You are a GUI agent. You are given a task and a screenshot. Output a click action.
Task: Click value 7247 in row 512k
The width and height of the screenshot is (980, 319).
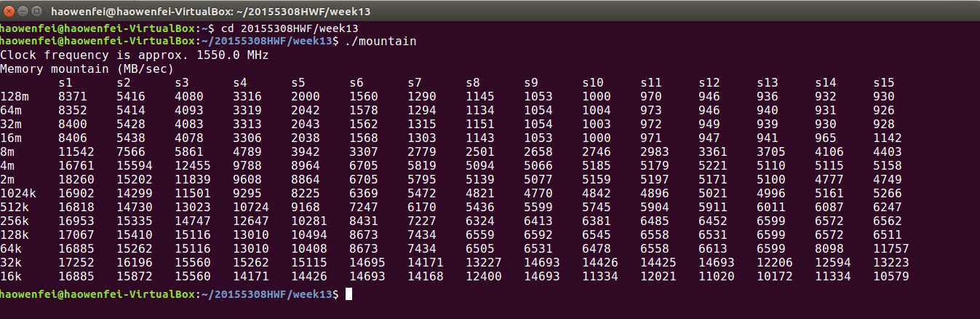click(364, 208)
